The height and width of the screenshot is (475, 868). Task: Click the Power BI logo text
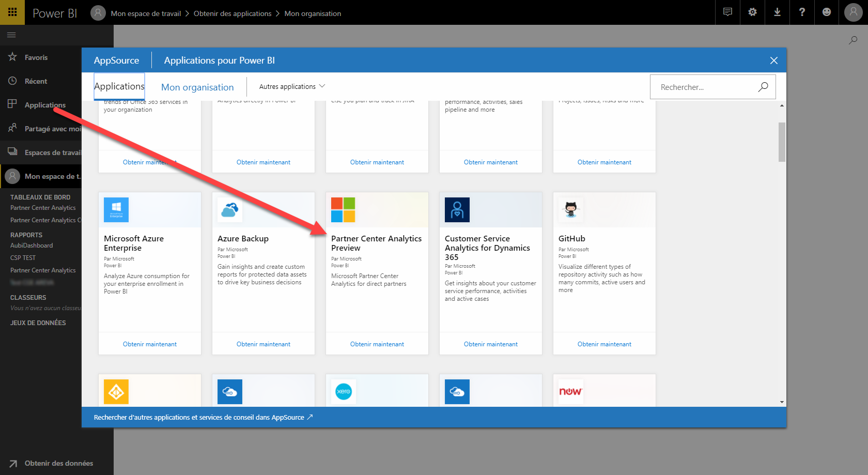coord(55,13)
